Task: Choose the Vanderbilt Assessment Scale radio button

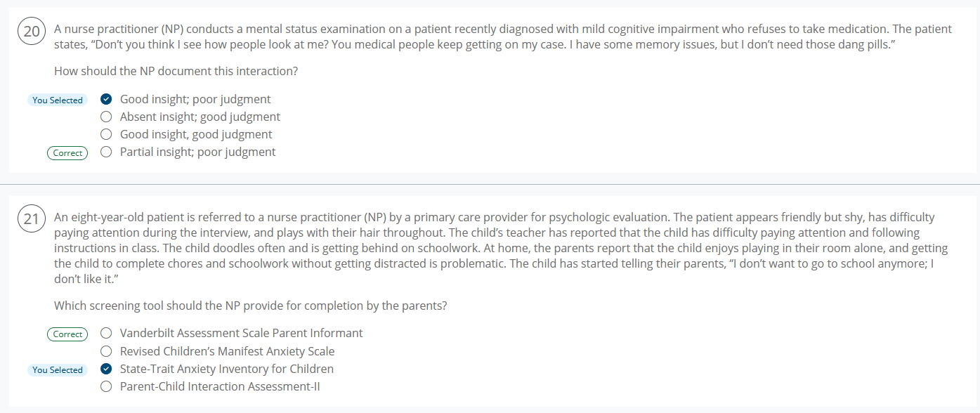Action: pos(106,333)
